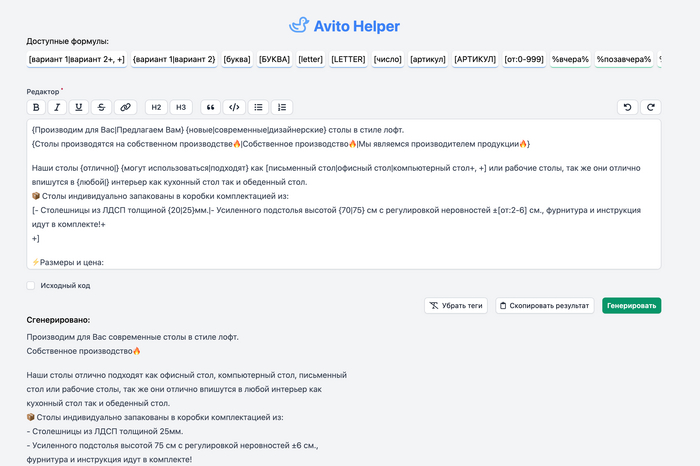Screen dimensions: 700x466
Task: Insert the uppercase [LETTER] formula
Action: [x=348, y=59]
